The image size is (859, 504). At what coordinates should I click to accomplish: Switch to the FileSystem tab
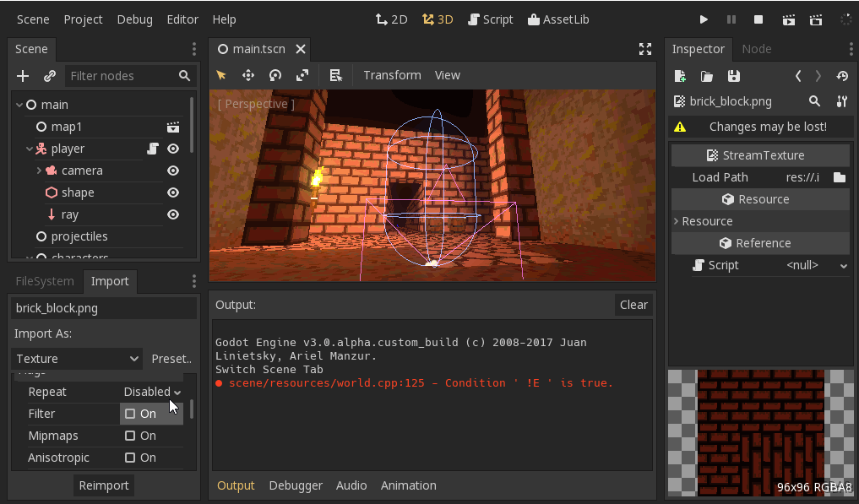pos(45,281)
